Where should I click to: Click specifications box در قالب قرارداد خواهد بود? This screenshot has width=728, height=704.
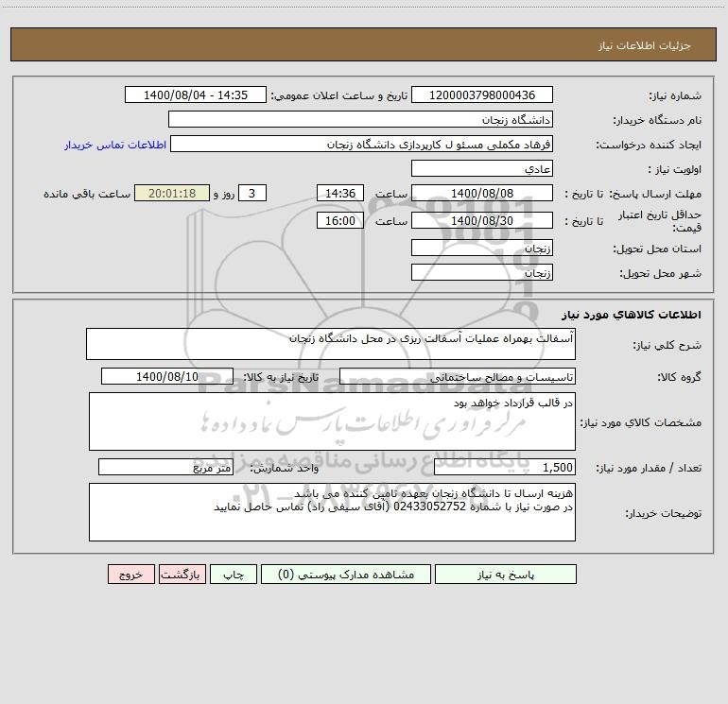(332, 421)
